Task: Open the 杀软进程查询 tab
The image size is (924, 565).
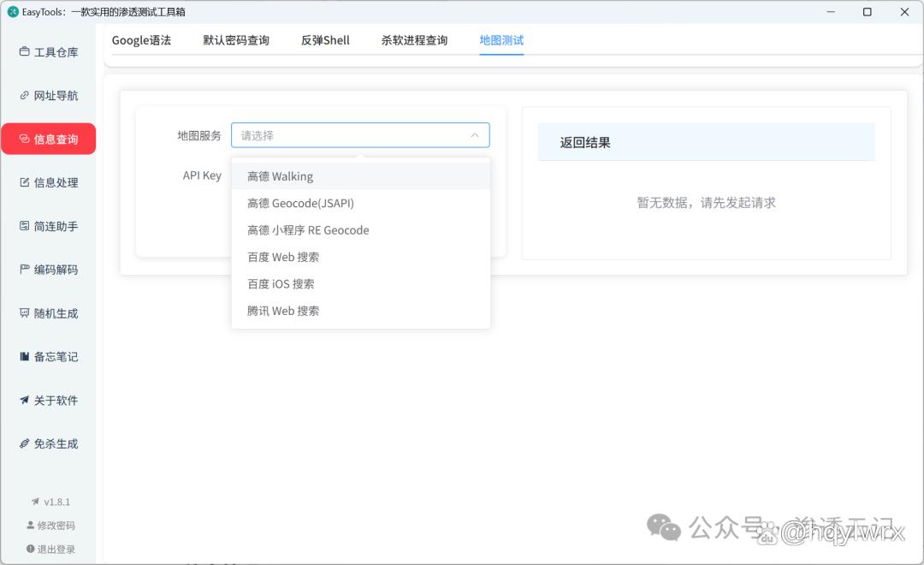Action: (x=414, y=40)
